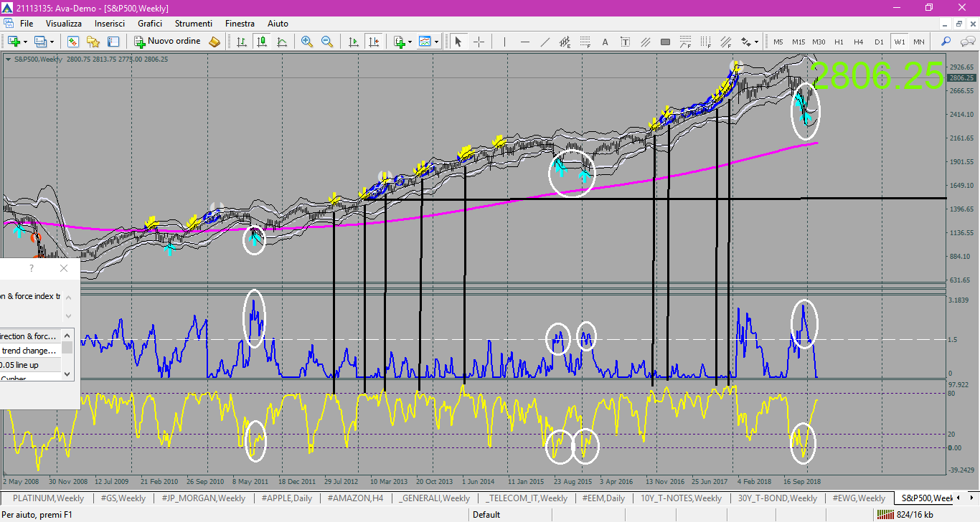Zoom out of the chart
Viewport: 980px width, 522px height.
click(x=327, y=42)
